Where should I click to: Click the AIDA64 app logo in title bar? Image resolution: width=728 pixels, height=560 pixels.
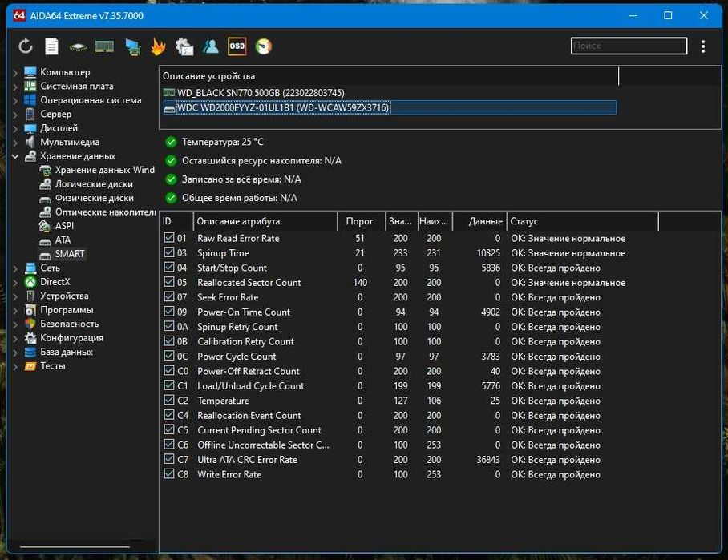tap(19, 15)
